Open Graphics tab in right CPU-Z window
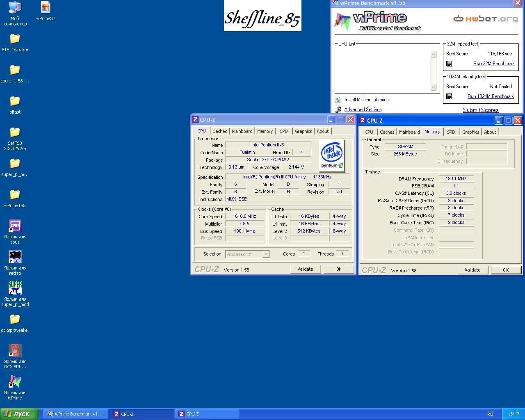525x420 pixels. [x=471, y=132]
